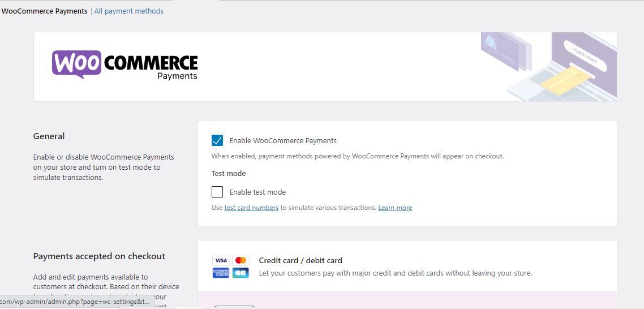Click the Cartes Bancaires CB icon
The height and width of the screenshot is (309, 644).
241,273
